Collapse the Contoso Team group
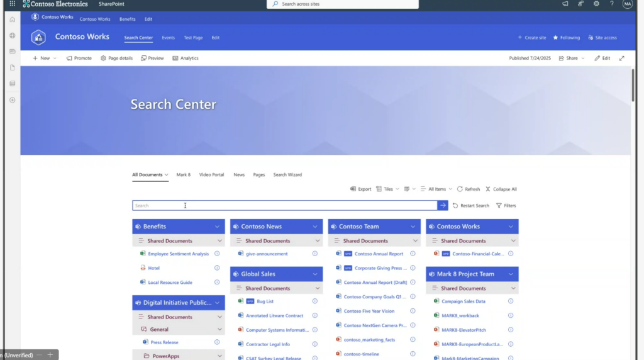The width and height of the screenshot is (644, 360). point(413,227)
